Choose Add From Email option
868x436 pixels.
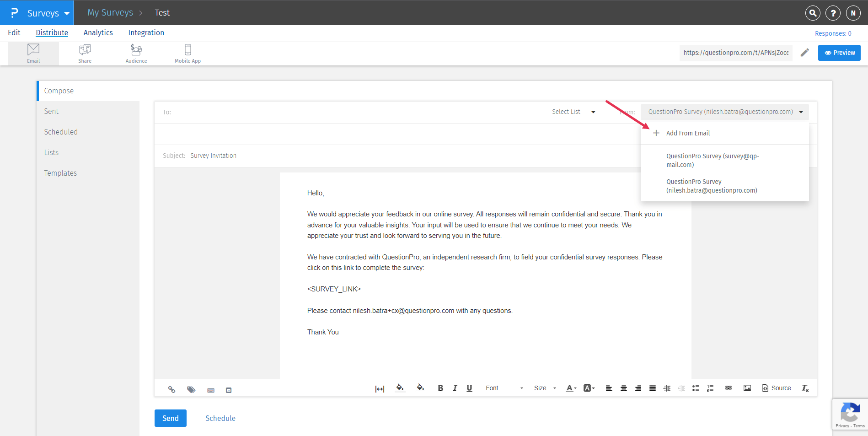(x=725, y=133)
